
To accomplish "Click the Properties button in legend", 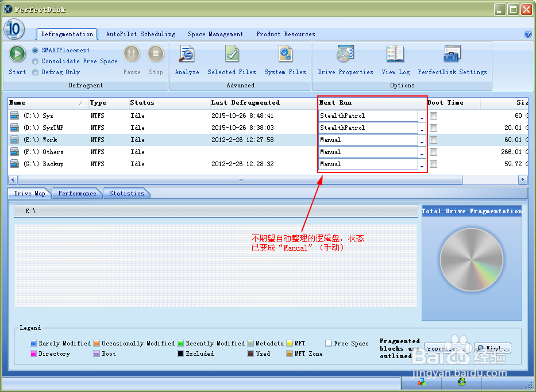I will click(447, 348).
